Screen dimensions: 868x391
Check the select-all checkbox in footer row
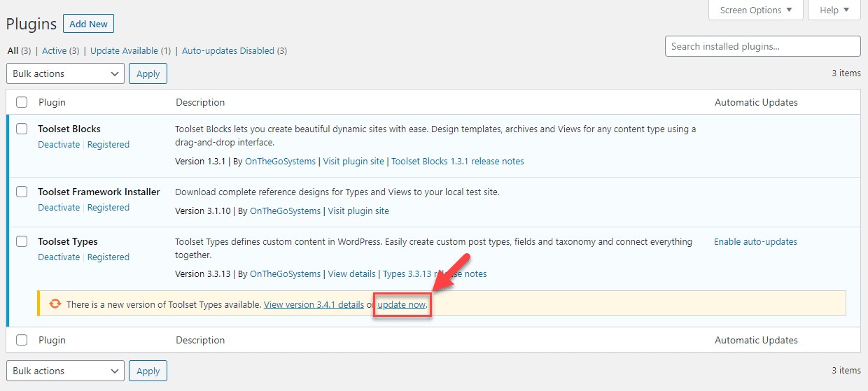(22, 340)
